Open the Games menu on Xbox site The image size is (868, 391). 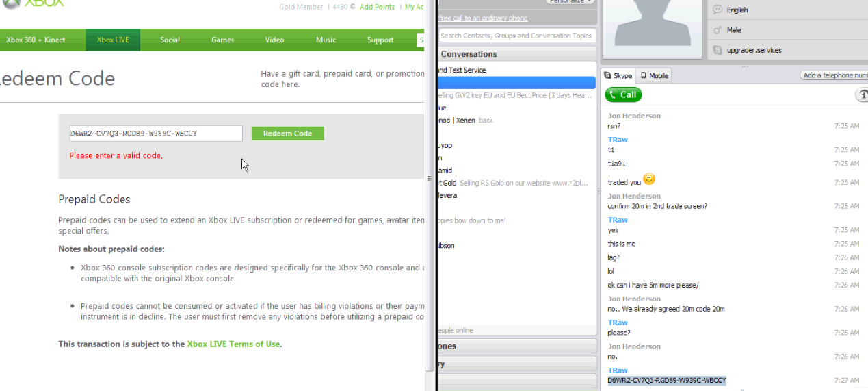tap(223, 40)
